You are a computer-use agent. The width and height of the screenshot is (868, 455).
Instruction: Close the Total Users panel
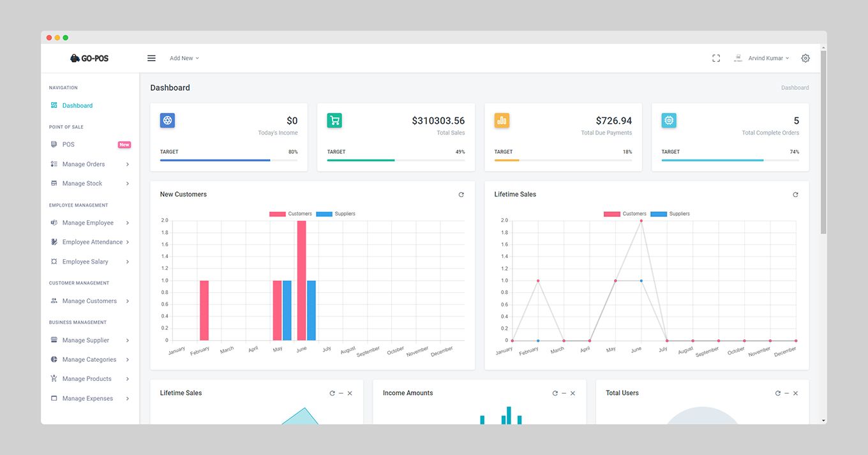(795, 393)
